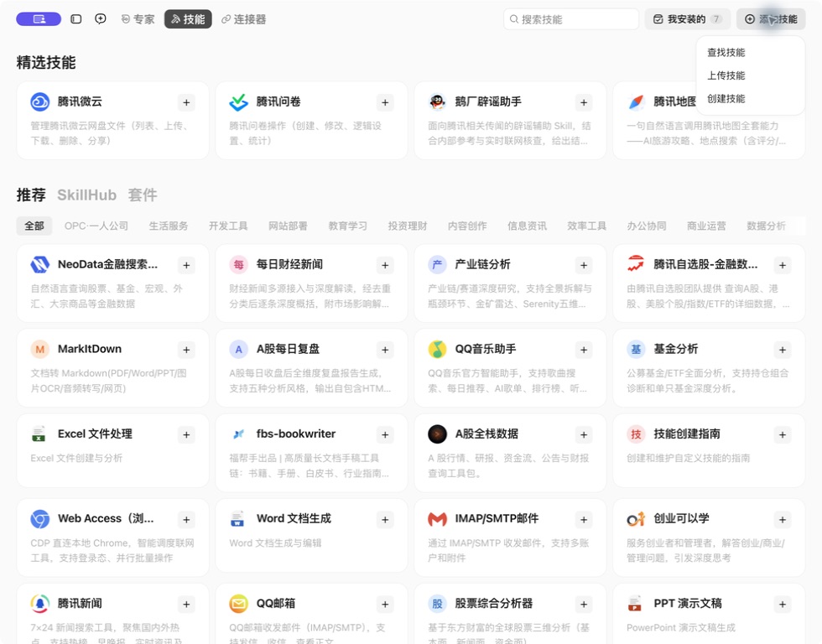This screenshot has height=644, width=822.
Task: Select 上传技能 from the menu
Action: (x=726, y=75)
